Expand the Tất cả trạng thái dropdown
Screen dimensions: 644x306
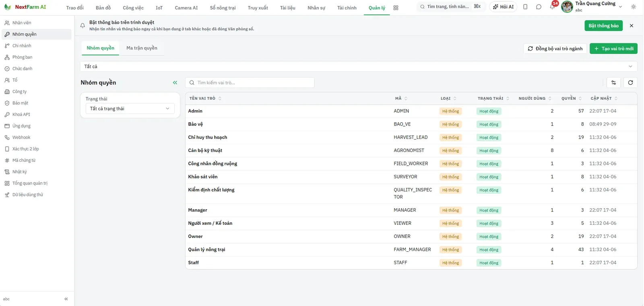point(130,109)
